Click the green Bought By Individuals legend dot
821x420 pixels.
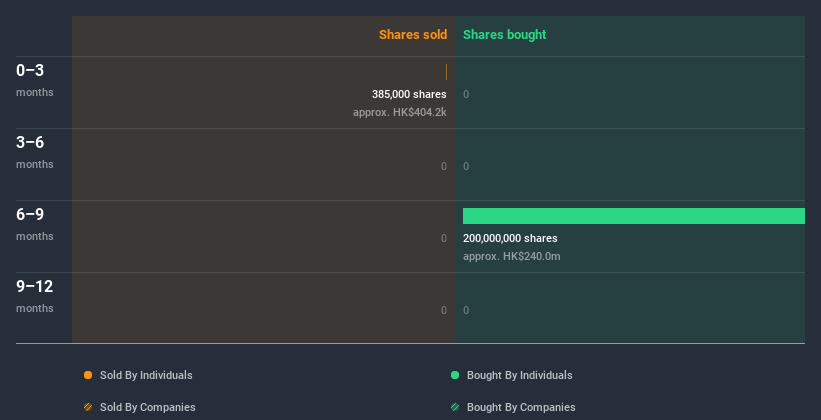(455, 375)
